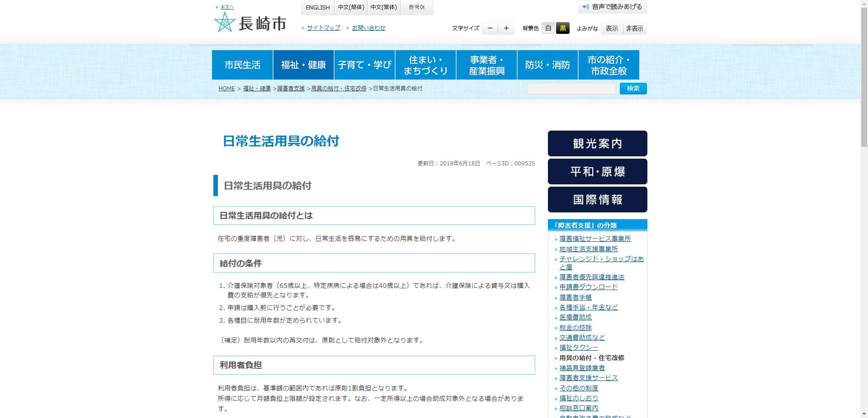Open the 福祉・健康 navigation tab
Screen dimensions: 868x418
point(303,65)
